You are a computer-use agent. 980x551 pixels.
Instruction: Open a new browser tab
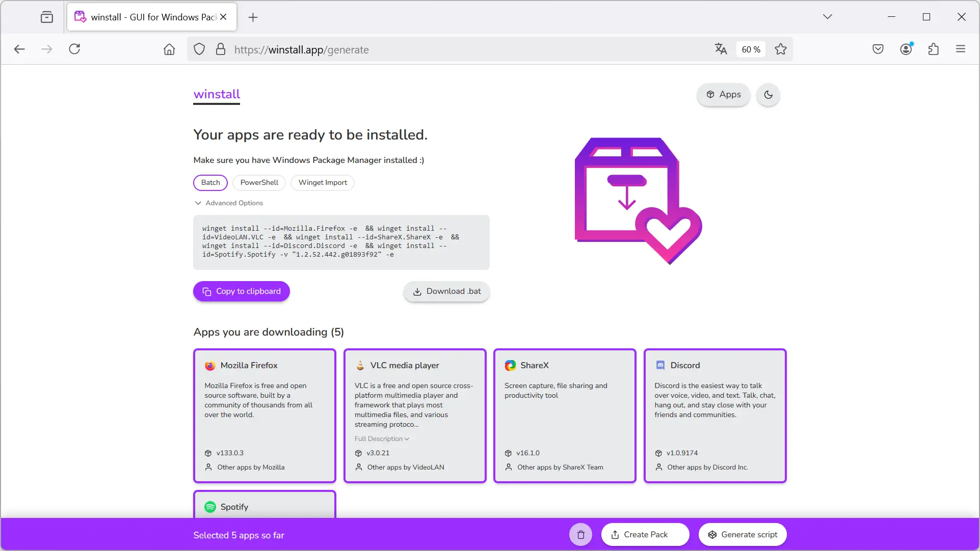253,17
